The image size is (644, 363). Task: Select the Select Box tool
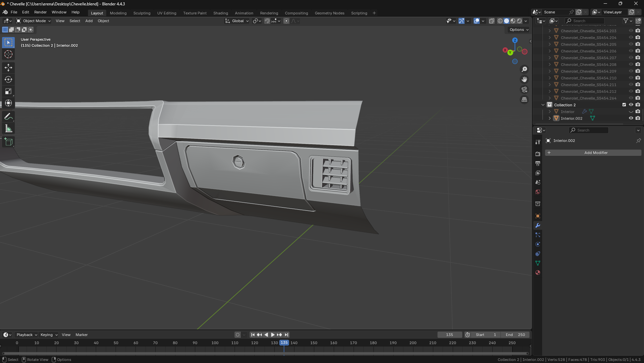8,42
